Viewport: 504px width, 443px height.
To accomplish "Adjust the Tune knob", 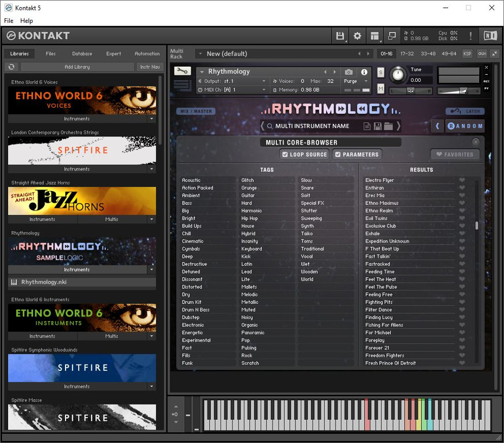I will coord(398,75).
